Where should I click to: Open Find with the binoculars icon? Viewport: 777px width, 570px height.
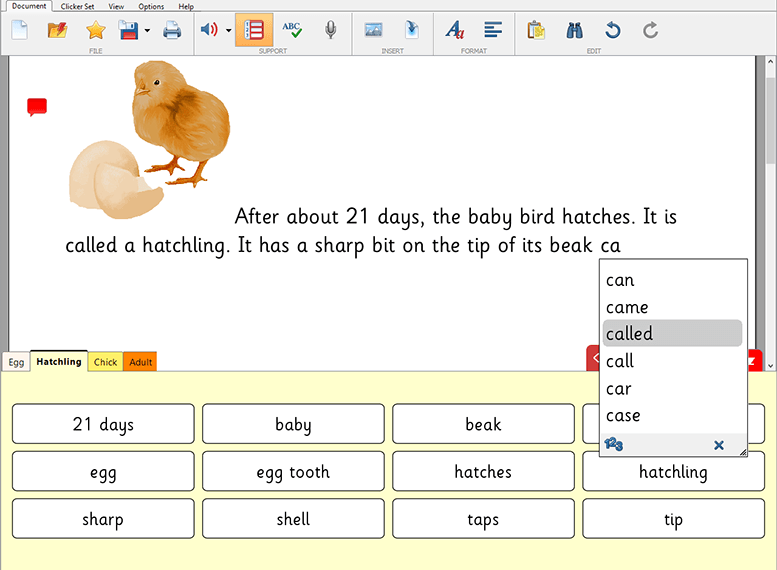point(575,30)
